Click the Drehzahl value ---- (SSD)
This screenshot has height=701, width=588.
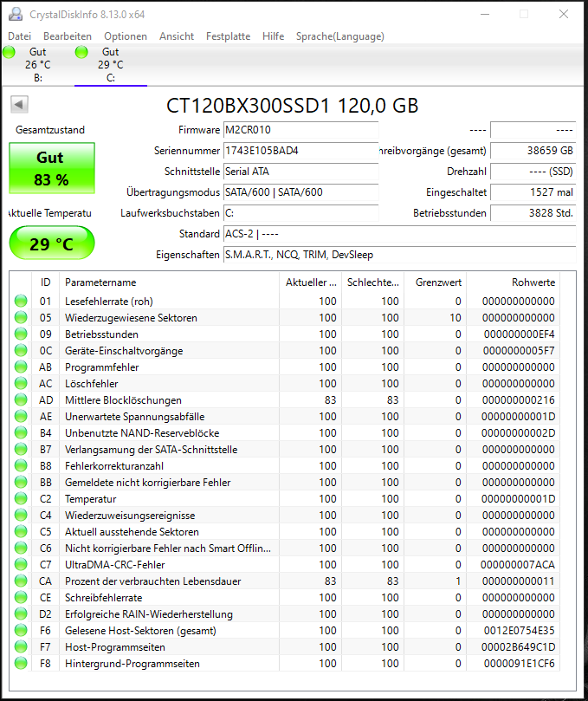(x=533, y=172)
